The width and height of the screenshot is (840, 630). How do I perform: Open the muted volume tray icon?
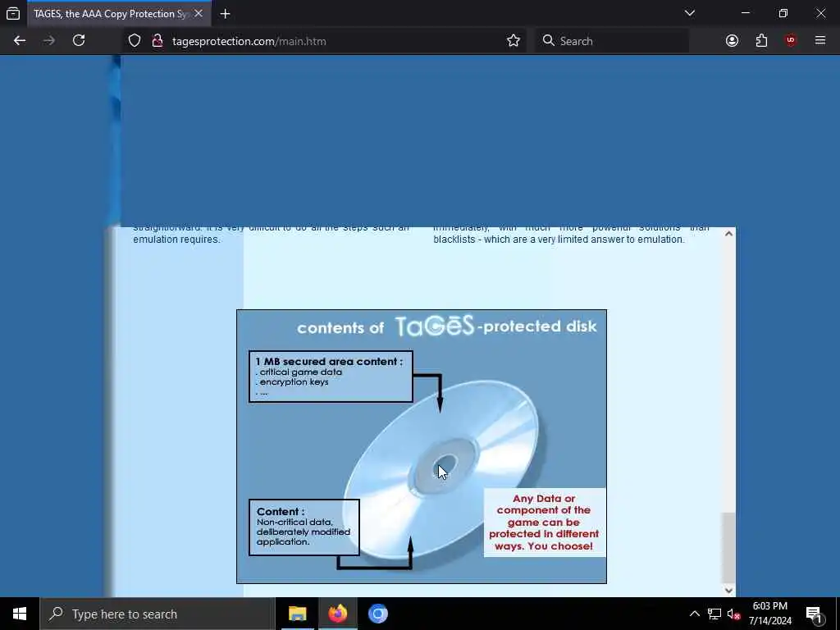pyautogui.click(x=733, y=614)
